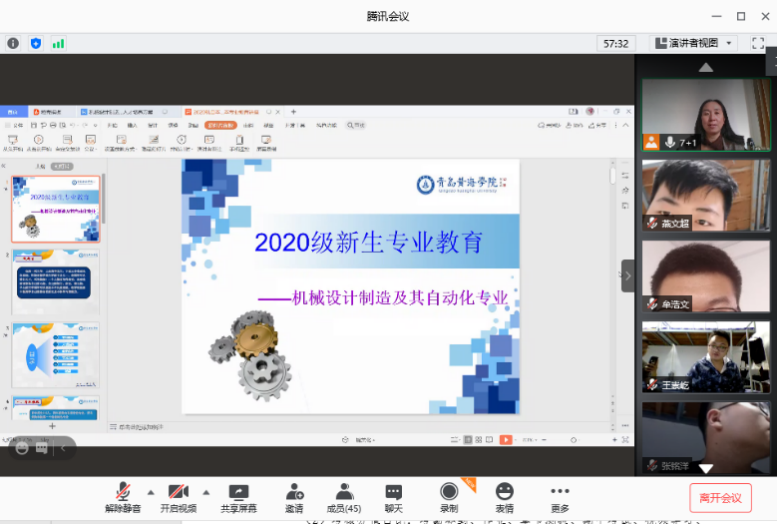The width and height of the screenshot is (777, 524).
Task: Click the meeting info icon
Action: (13, 43)
